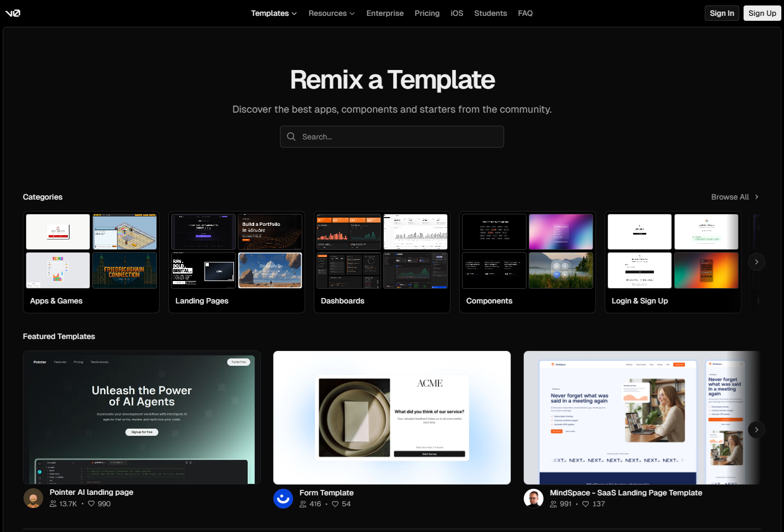This screenshot has width=784, height=532.
Task: Open the Form Template preview thumbnail
Action: point(392,418)
